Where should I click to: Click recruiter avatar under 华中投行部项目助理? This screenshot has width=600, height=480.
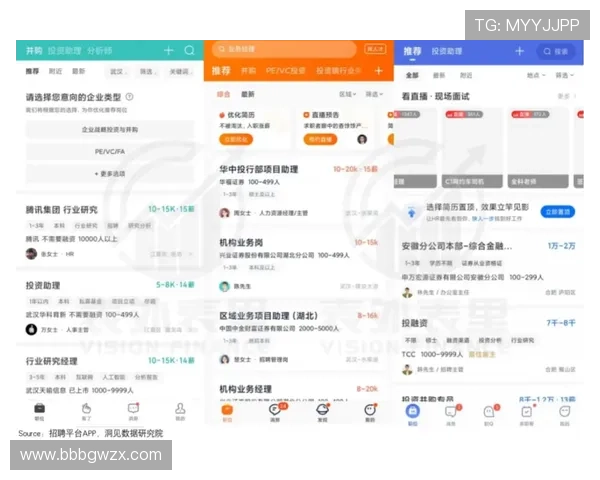(x=225, y=213)
